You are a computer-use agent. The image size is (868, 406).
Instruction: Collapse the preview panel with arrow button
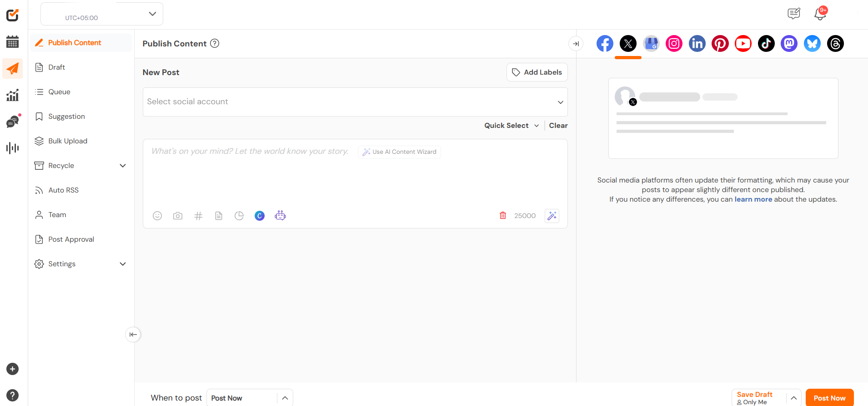point(576,44)
